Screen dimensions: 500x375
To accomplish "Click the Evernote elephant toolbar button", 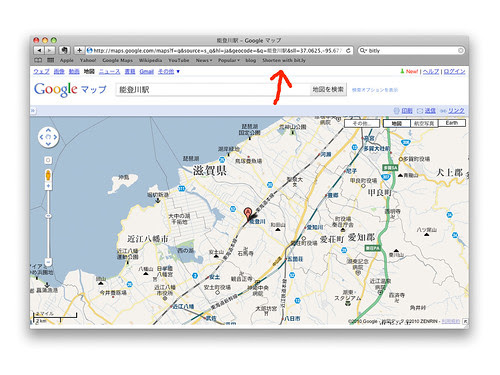I will (64, 50).
